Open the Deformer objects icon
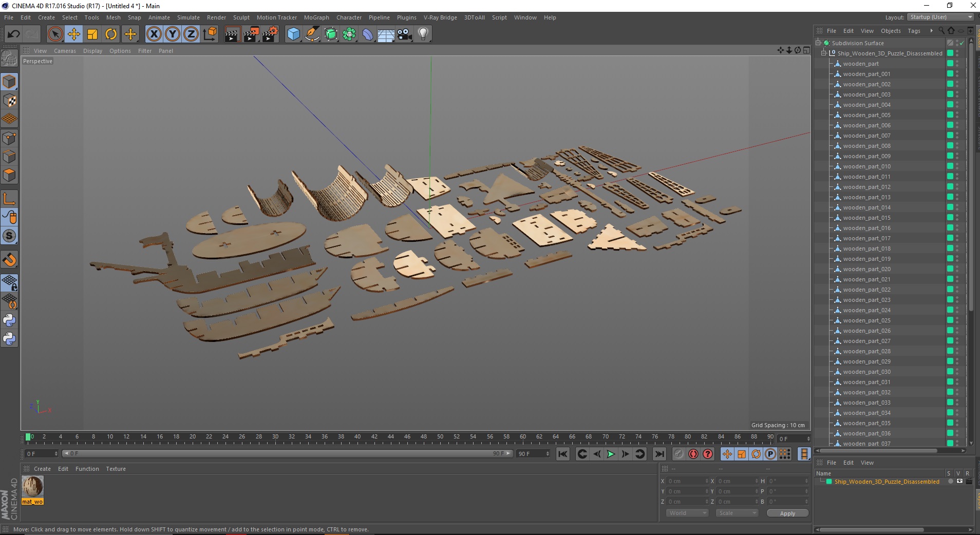 point(368,34)
